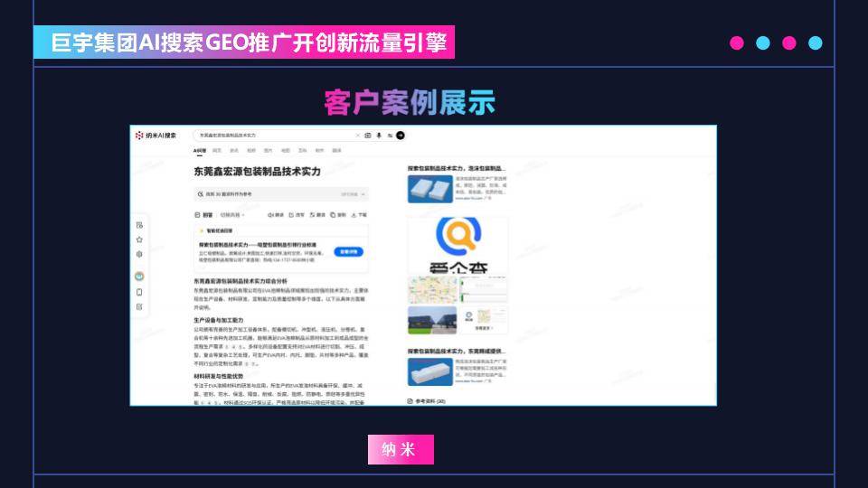
Task: Open the 参考资料 (30) link
Action: coord(430,401)
